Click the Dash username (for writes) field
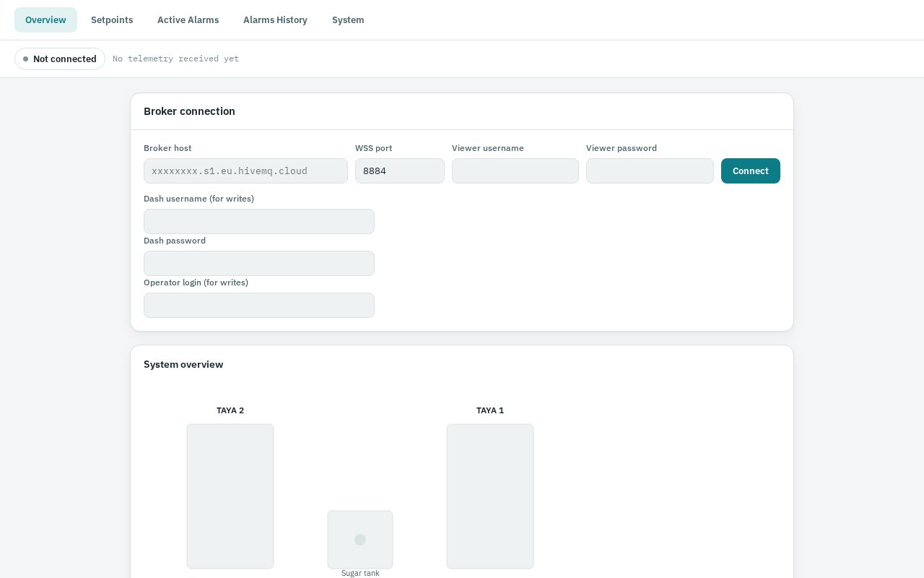The image size is (924, 578). click(259, 222)
